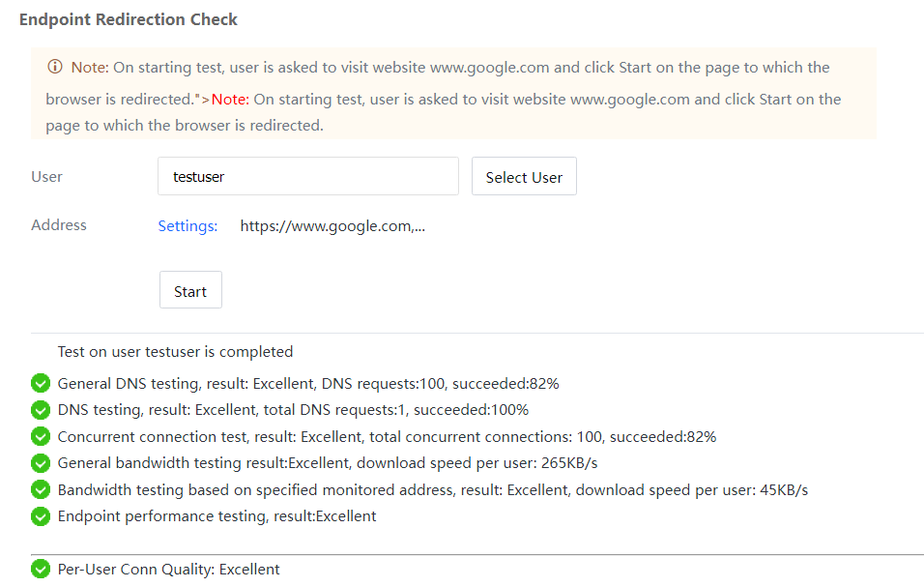Viewport: 924px width, 587px height.
Task: Click the Endpoint Redirection Check heading
Action: [129, 19]
